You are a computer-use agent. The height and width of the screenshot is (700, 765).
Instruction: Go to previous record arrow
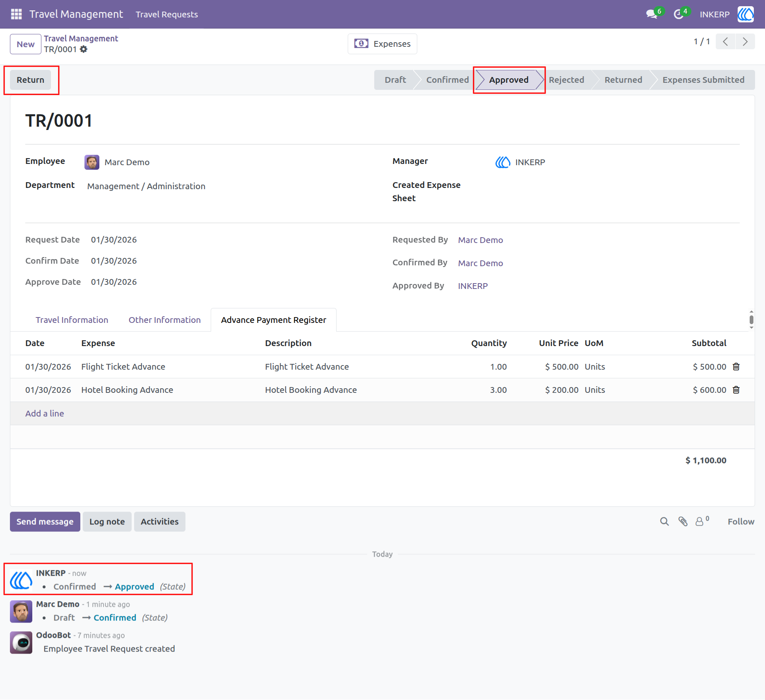point(725,42)
